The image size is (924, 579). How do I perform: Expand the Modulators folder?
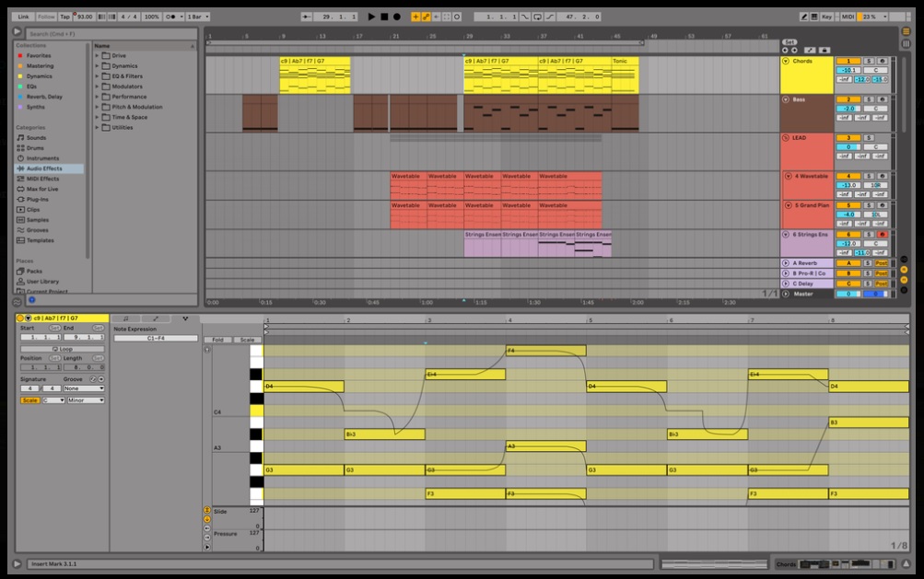click(98, 87)
